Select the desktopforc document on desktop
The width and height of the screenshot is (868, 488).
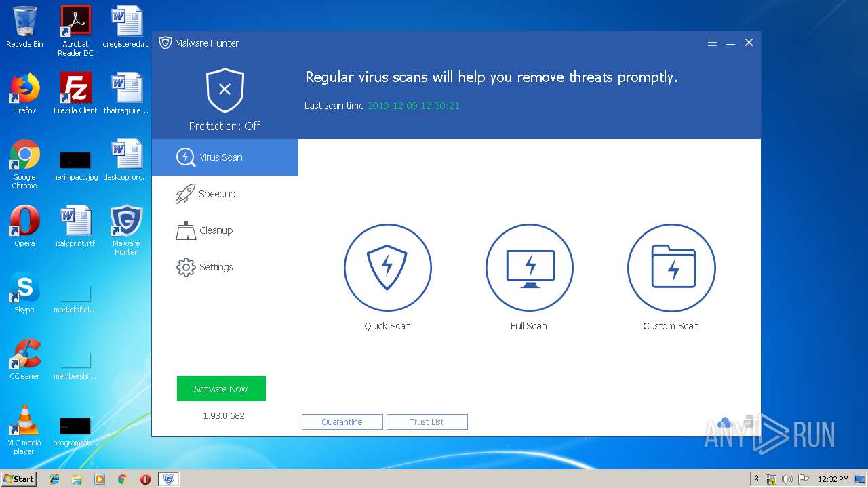click(126, 160)
